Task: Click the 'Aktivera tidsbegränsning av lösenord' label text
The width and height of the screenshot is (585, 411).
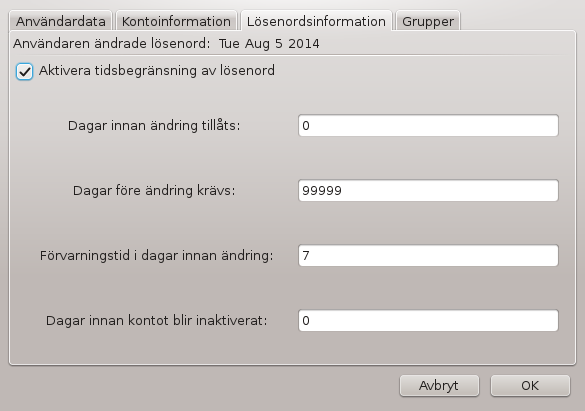Action: pyautogui.click(x=157, y=70)
